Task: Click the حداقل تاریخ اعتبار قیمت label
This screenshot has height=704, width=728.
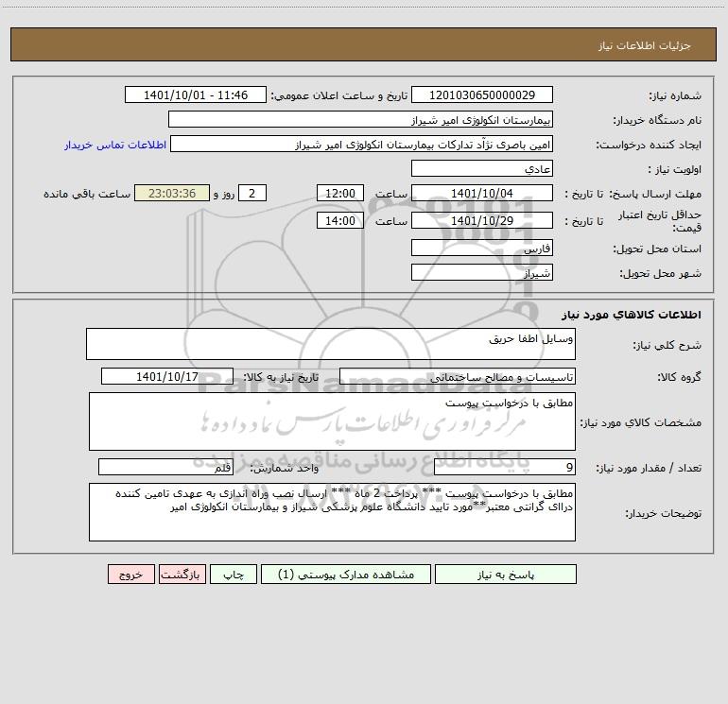Action: [660, 221]
